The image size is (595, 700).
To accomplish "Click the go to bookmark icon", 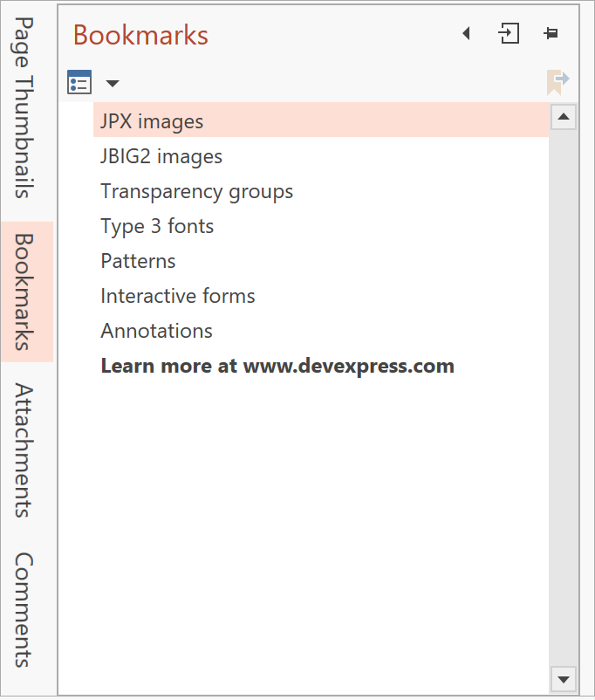I will click(557, 82).
